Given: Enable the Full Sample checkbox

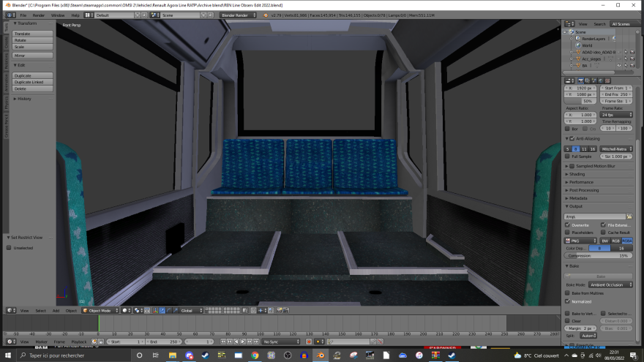Looking at the screenshot, I should (x=568, y=157).
